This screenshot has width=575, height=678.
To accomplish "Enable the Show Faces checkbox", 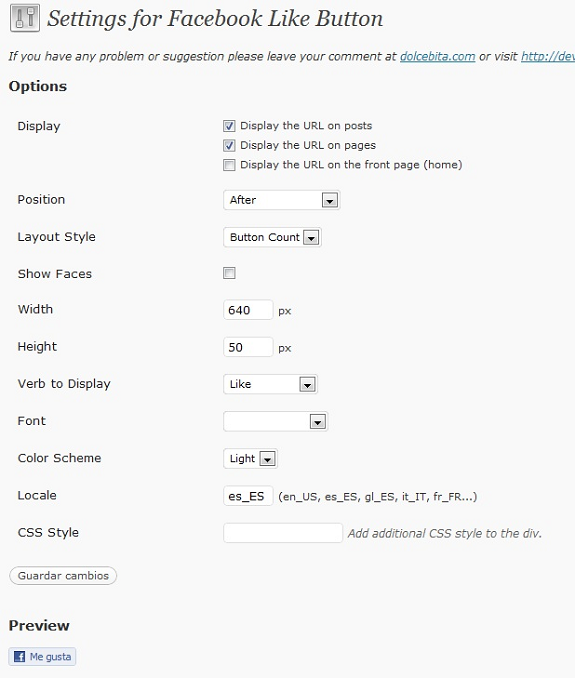I will [229, 273].
